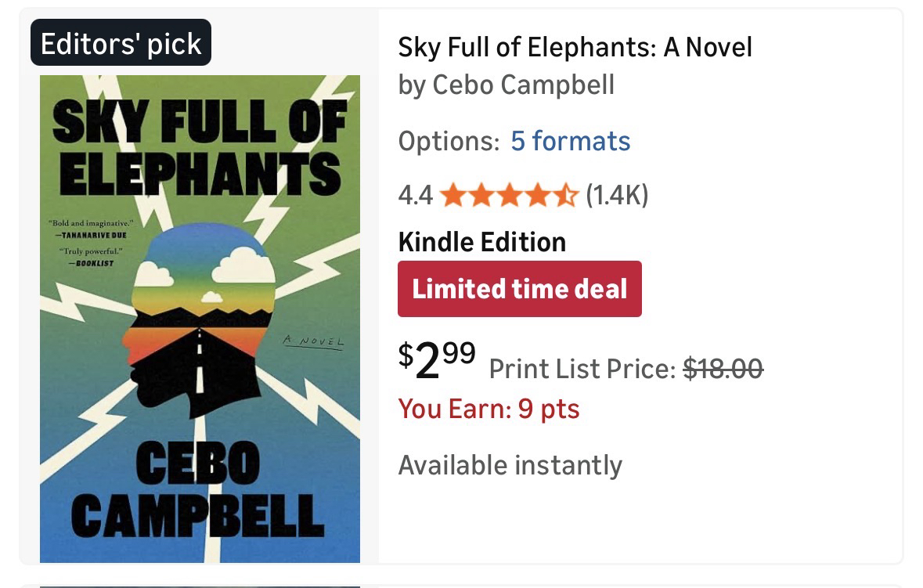Click the first orange star
The height and width of the screenshot is (588, 923).
pos(452,195)
